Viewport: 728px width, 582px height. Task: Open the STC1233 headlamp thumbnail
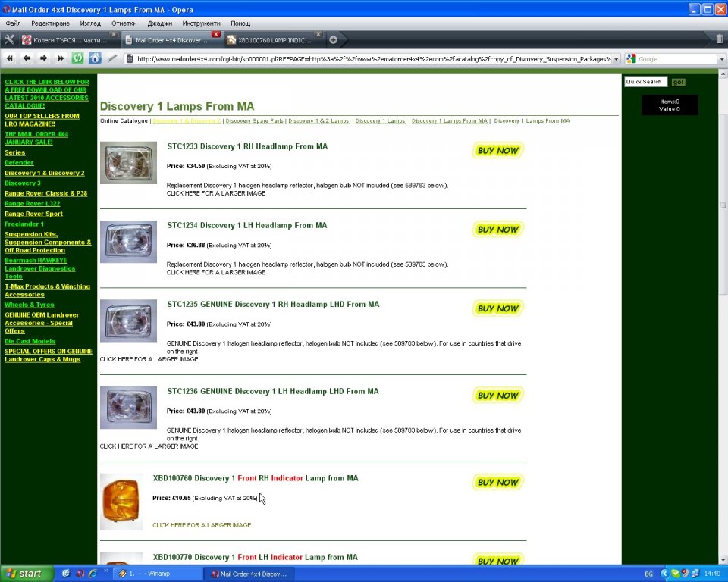pyautogui.click(x=129, y=163)
